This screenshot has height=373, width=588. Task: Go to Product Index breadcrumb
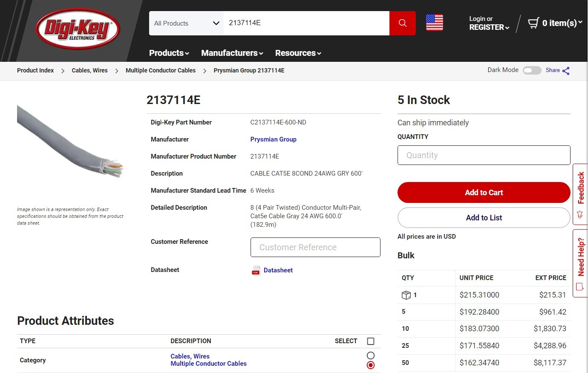tap(35, 70)
